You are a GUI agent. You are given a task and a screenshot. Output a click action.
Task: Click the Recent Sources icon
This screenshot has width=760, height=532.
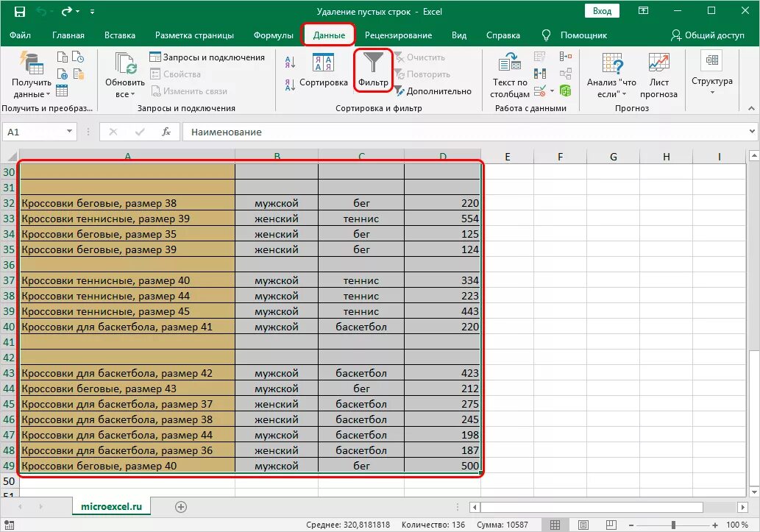pyautogui.click(x=79, y=57)
